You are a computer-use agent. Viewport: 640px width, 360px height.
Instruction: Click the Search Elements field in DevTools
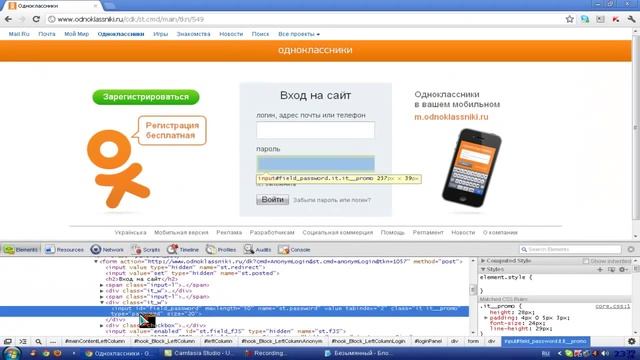(x=570, y=249)
